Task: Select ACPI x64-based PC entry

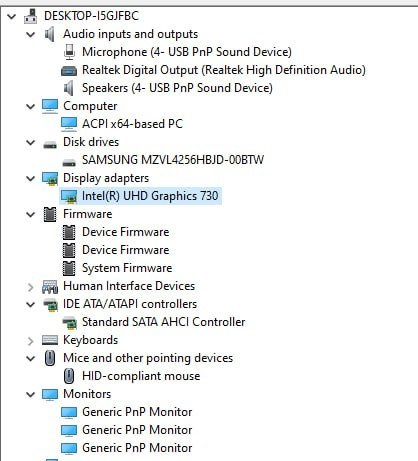Action: point(132,124)
